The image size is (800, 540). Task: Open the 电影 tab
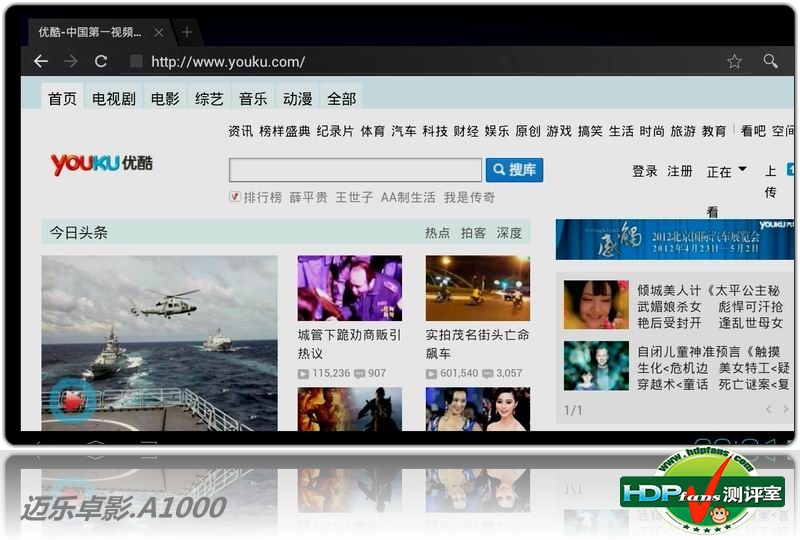165,98
